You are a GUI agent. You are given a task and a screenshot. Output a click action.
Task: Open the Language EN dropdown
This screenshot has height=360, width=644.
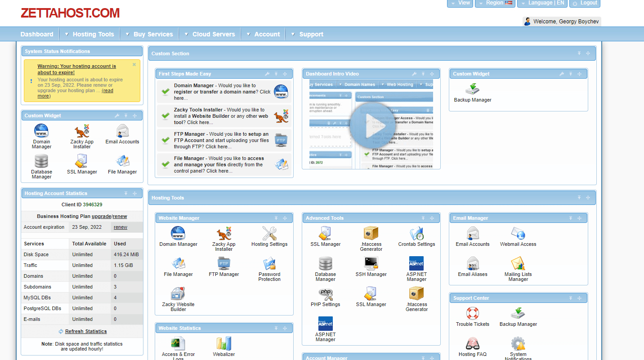542,3
